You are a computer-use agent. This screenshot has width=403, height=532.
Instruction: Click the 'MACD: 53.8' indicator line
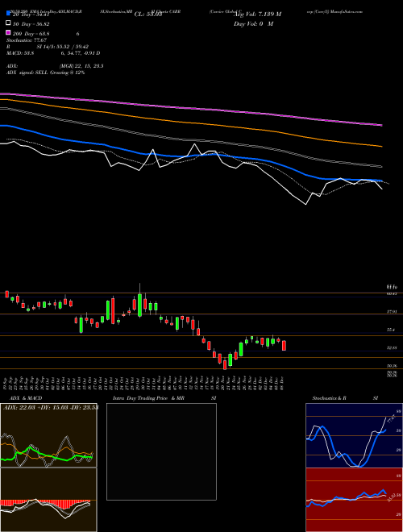tap(53, 53)
